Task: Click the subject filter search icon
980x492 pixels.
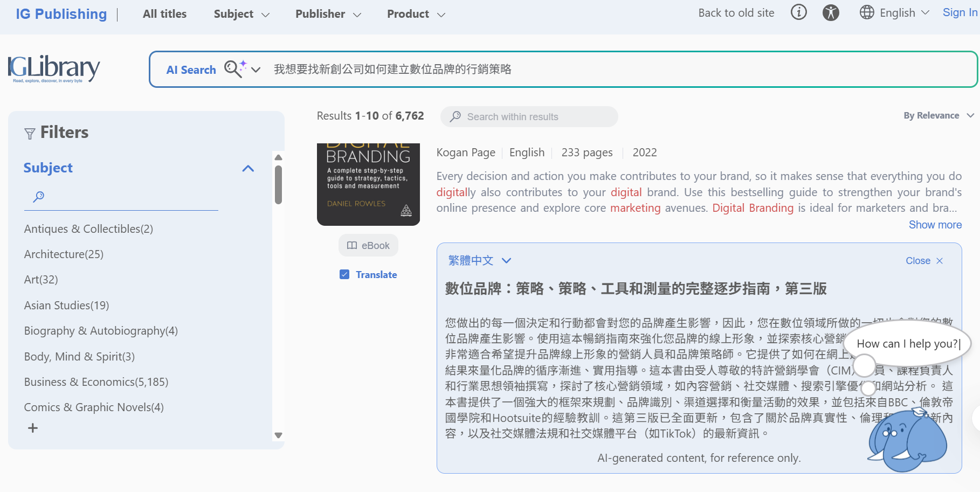Action: [38, 197]
